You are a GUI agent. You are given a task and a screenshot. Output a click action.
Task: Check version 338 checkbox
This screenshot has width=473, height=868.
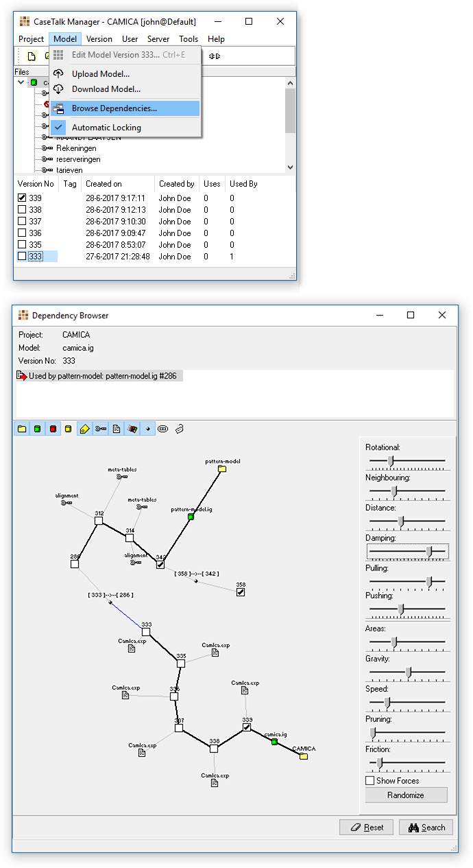coord(22,210)
